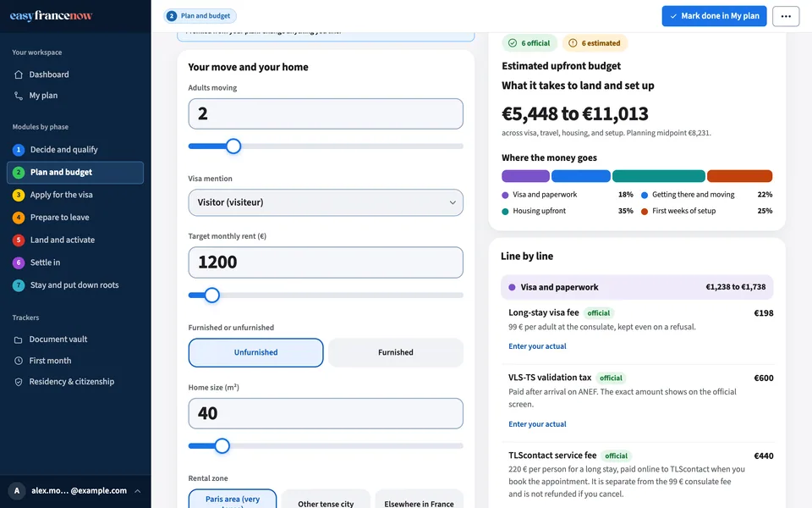Select Furnished option

click(x=396, y=352)
